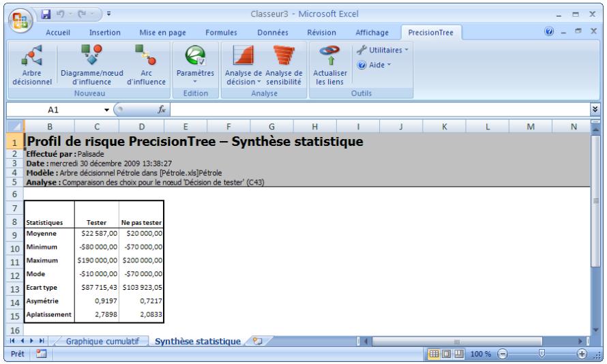Select the Aplatissement value 2,7898

(97, 314)
